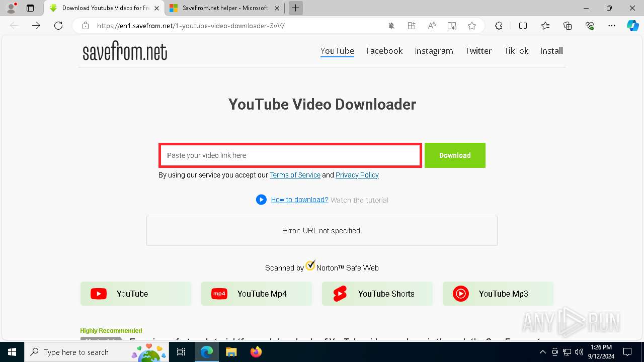Open the Privacy Policy link

357,175
